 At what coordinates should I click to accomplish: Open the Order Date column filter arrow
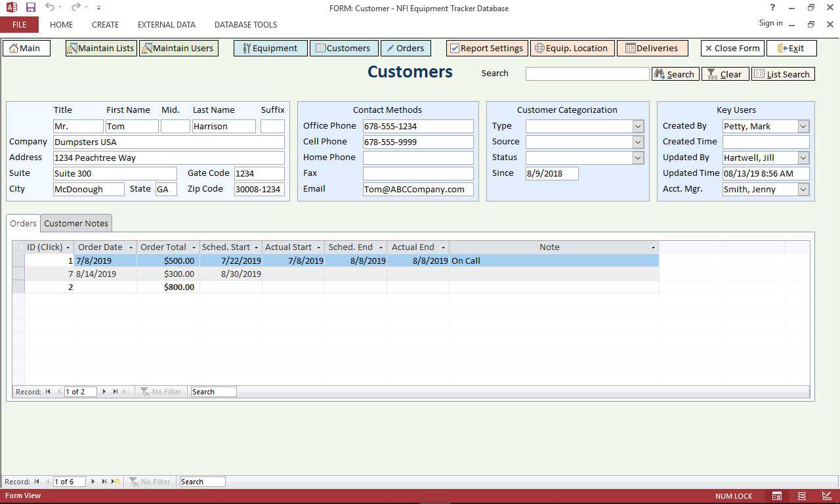(131, 247)
